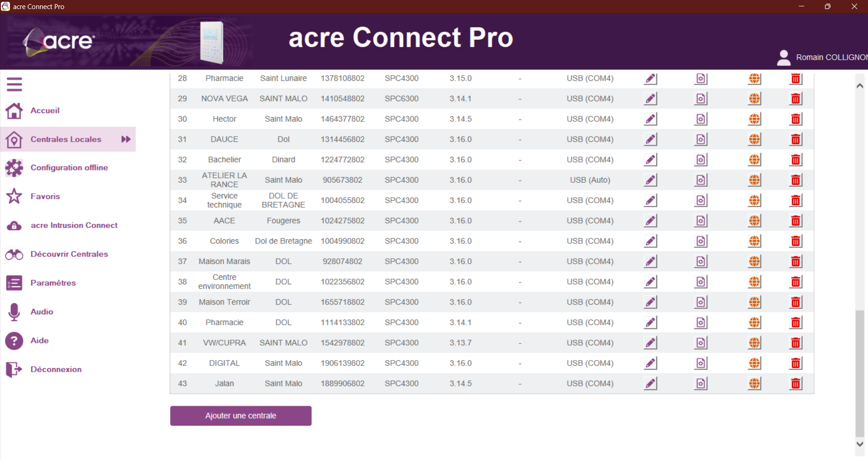Edit the Maison Marais panel entry
Screen dimensions: 868x460
(x=650, y=261)
